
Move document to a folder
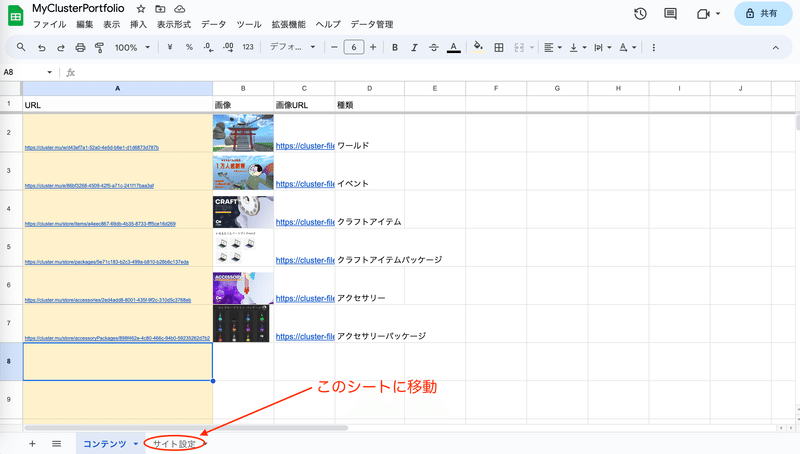[x=160, y=9]
